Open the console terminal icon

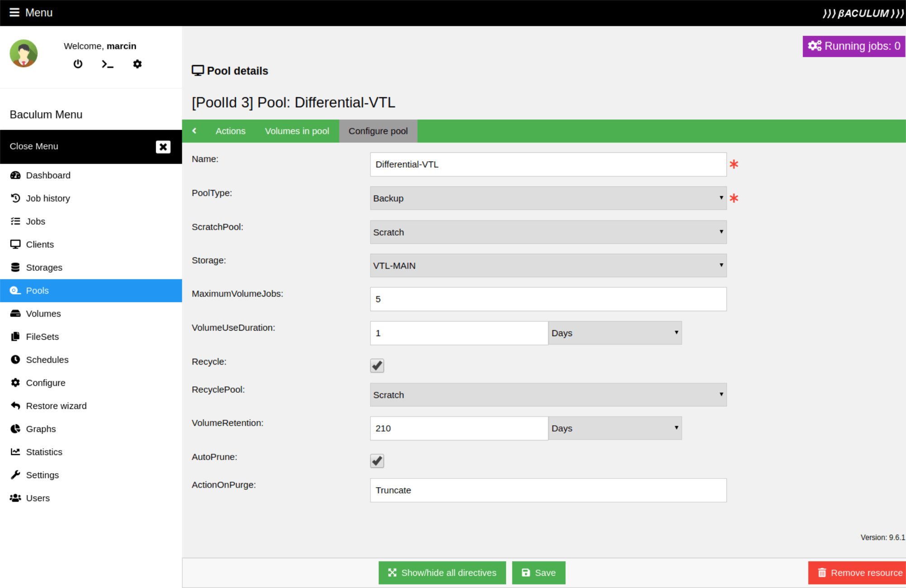[x=108, y=64]
